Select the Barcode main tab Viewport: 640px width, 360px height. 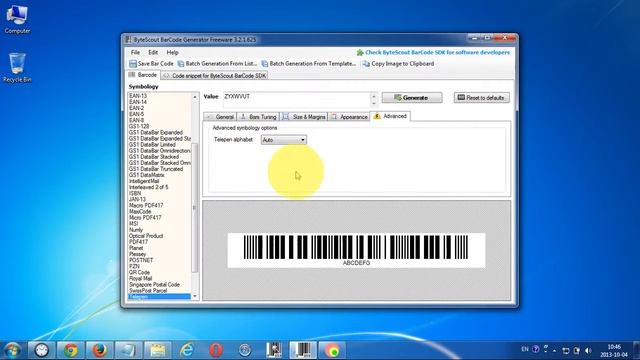pos(142,75)
